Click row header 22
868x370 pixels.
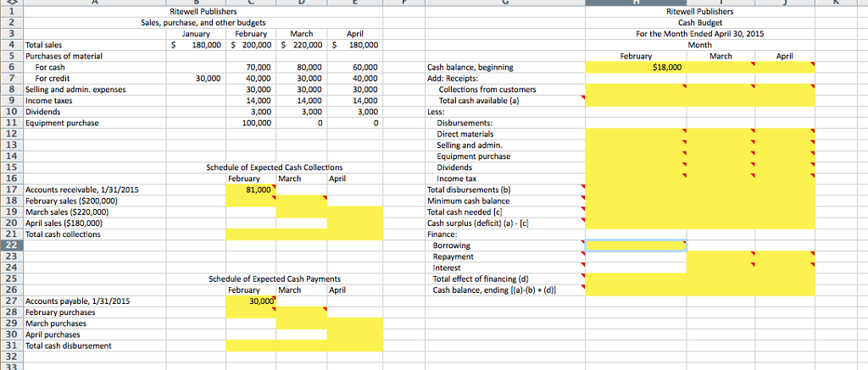pos(11,246)
